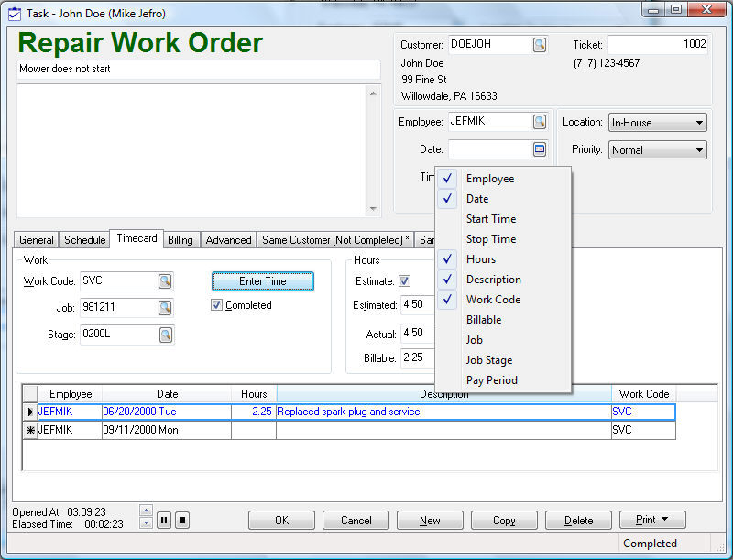Viewport: 733px width, 560px height.
Task: Switch to the Billing tab
Action: coord(181,240)
